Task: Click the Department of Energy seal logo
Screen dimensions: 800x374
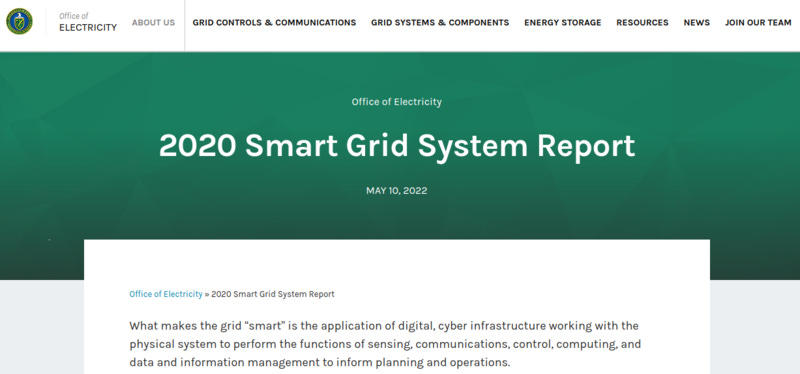Action: tap(19, 21)
